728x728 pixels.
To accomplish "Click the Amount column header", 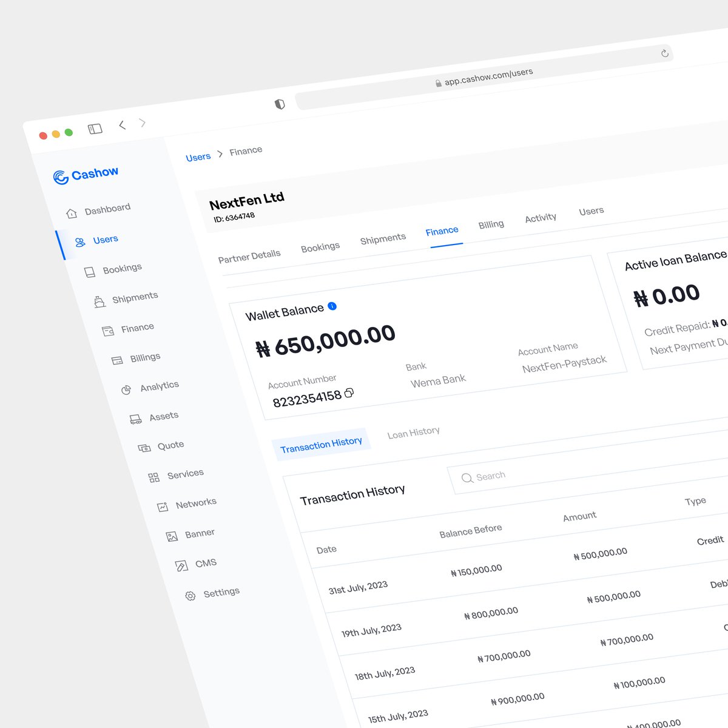I will coord(580,516).
